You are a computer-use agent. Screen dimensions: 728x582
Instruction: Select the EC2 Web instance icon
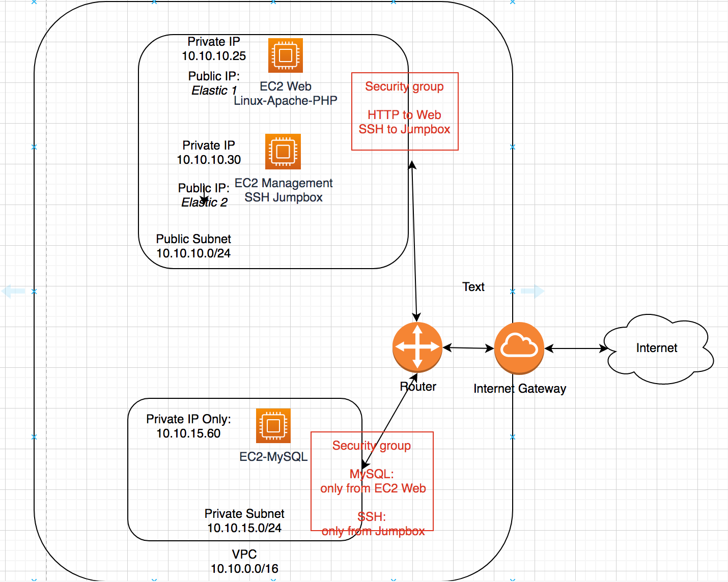pos(285,55)
